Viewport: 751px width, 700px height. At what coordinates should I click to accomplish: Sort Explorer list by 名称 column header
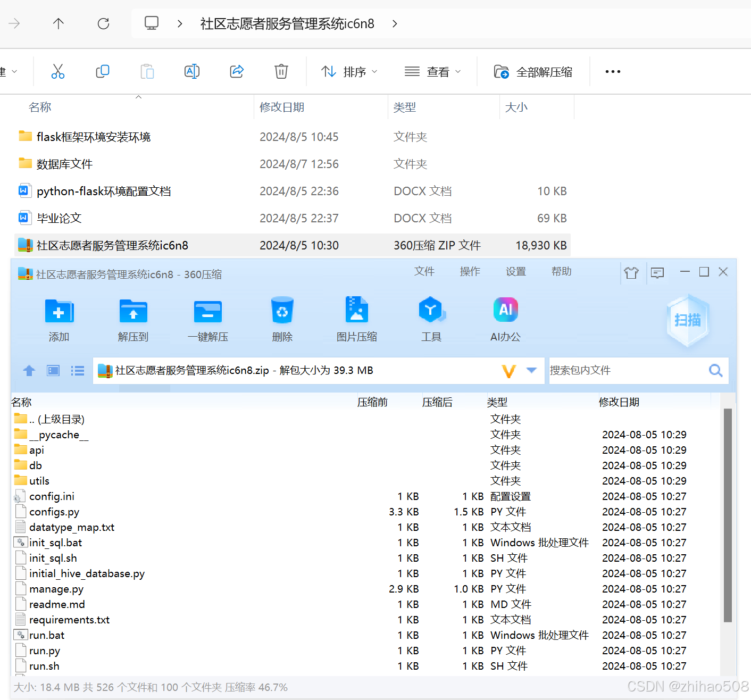[x=40, y=107]
